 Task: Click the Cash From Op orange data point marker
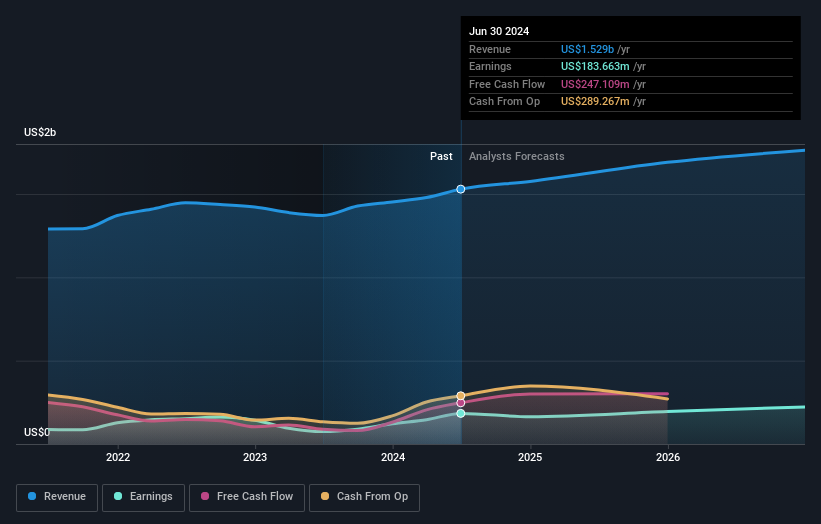point(461,396)
